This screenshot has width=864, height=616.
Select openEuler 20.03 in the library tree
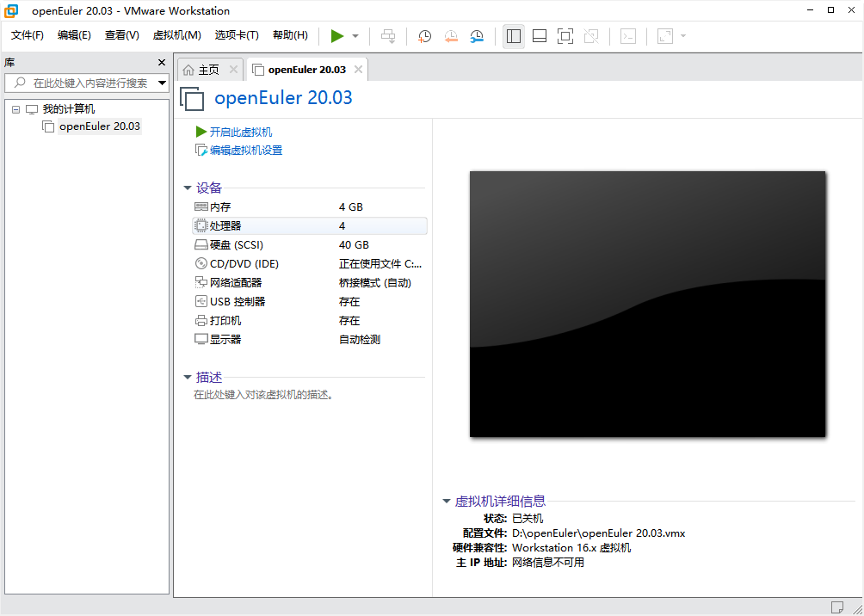click(99, 126)
